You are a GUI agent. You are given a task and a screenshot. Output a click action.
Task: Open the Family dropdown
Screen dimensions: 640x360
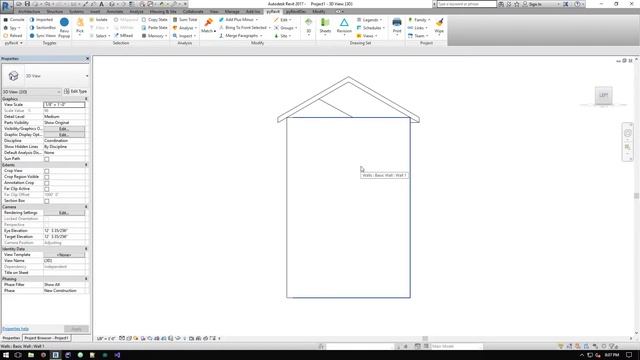click(419, 20)
